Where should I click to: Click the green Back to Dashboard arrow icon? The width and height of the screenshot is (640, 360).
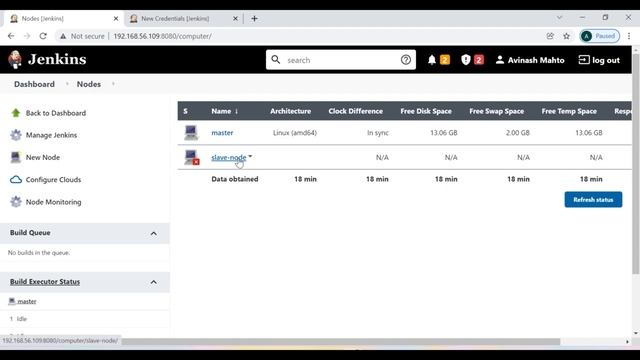coord(16,113)
